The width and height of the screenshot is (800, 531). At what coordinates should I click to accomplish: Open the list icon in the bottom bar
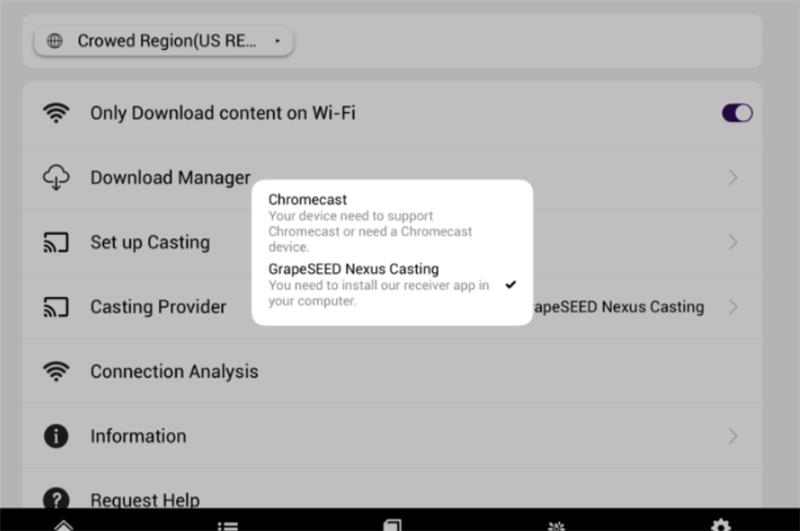pos(228,525)
